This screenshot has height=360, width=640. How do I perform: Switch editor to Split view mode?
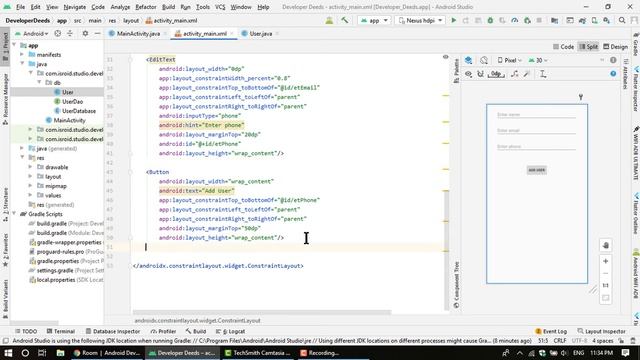(x=588, y=47)
